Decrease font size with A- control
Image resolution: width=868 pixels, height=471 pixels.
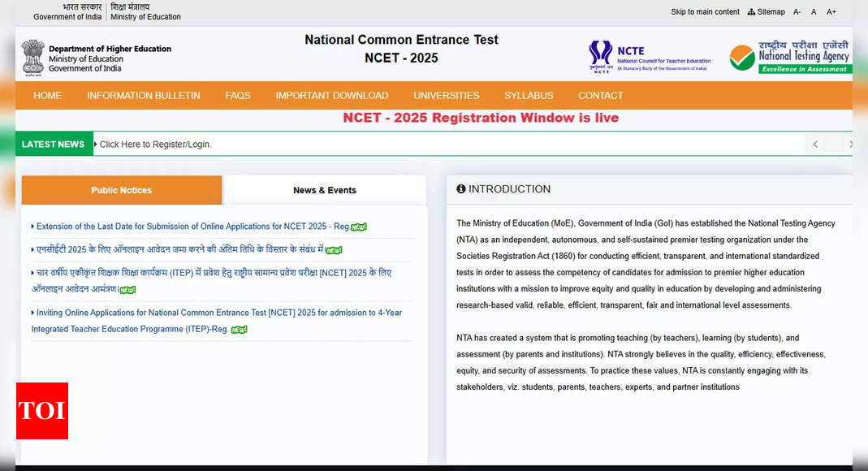click(795, 11)
